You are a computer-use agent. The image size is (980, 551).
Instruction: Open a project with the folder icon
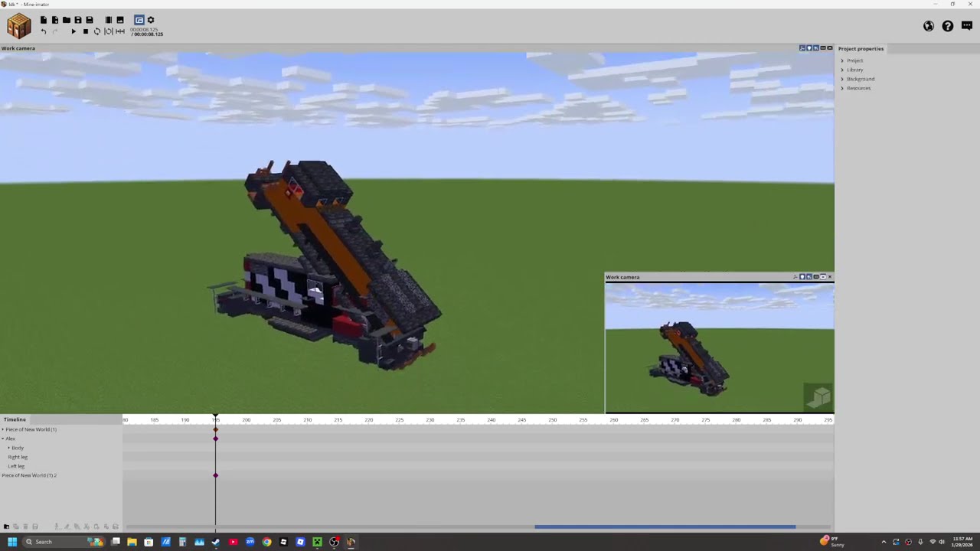[x=67, y=20]
